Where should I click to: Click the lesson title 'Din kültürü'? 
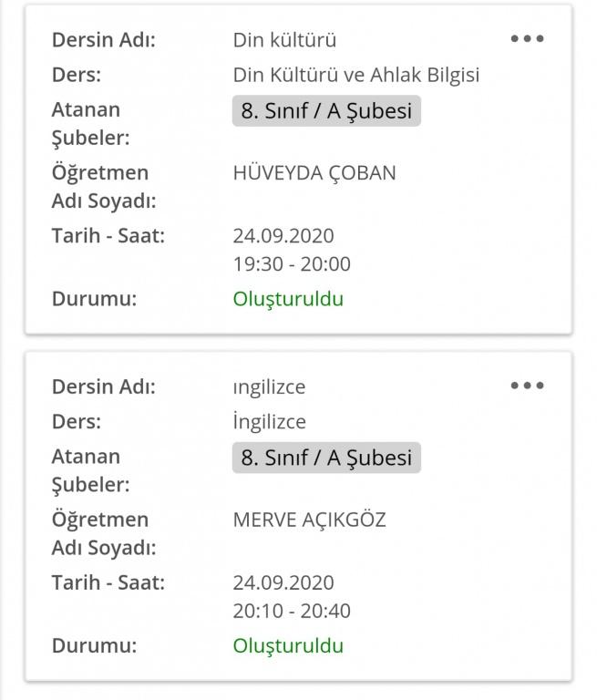coord(284,40)
